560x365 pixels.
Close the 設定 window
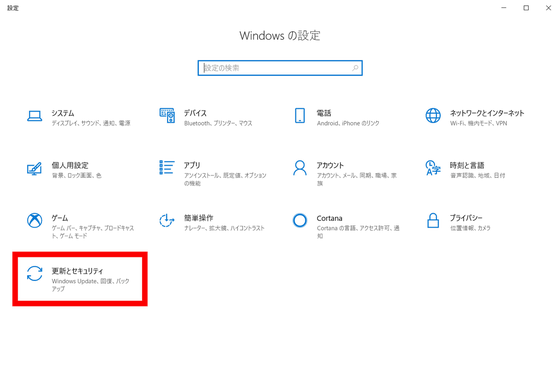pyautogui.click(x=548, y=8)
